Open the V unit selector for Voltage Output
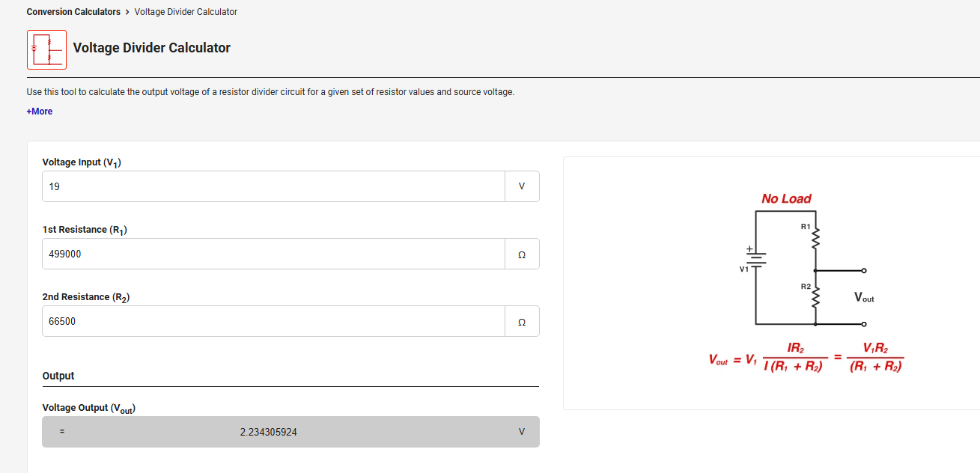 522,432
